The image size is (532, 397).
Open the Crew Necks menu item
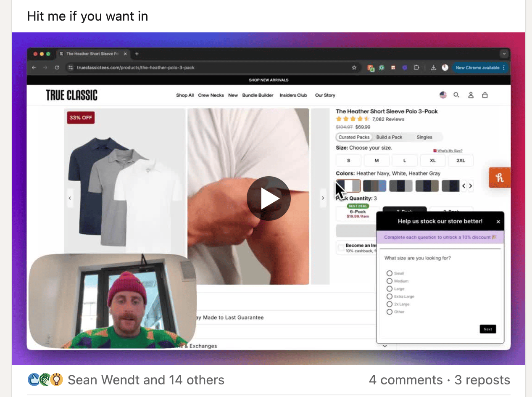point(211,95)
